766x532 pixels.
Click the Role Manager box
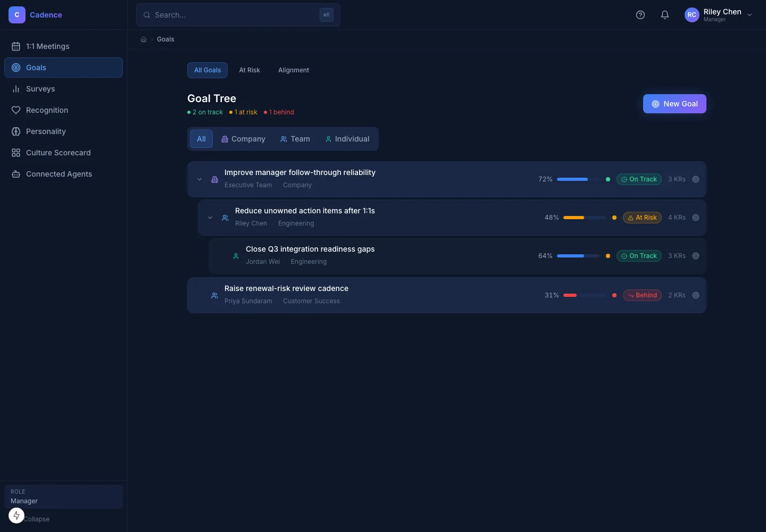(x=63, y=496)
